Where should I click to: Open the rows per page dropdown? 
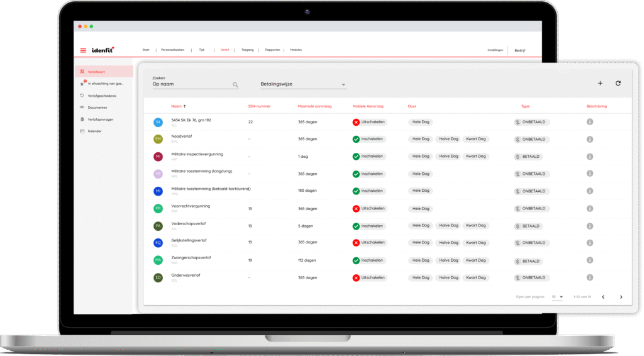[x=557, y=297]
